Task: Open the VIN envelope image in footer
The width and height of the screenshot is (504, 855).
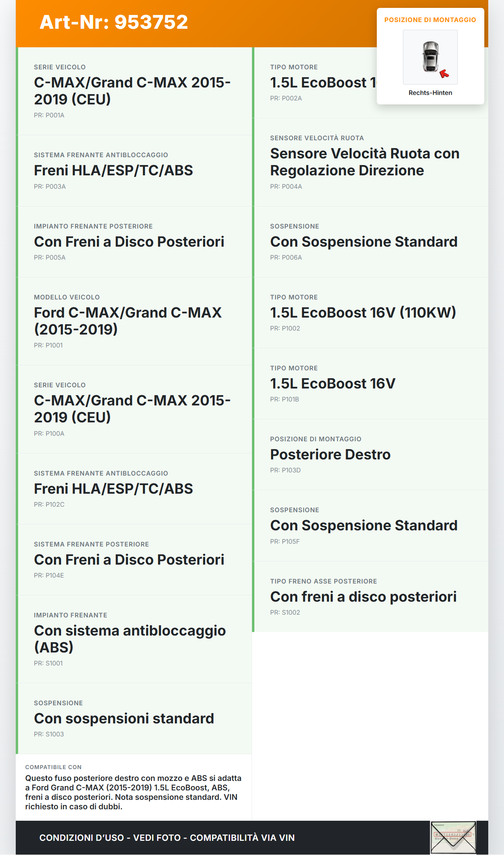Action: pyautogui.click(x=453, y=837)
